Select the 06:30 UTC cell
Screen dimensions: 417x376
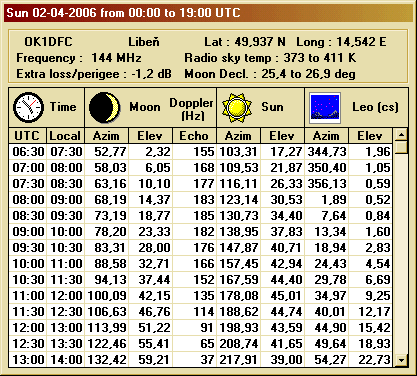(28, 152)
